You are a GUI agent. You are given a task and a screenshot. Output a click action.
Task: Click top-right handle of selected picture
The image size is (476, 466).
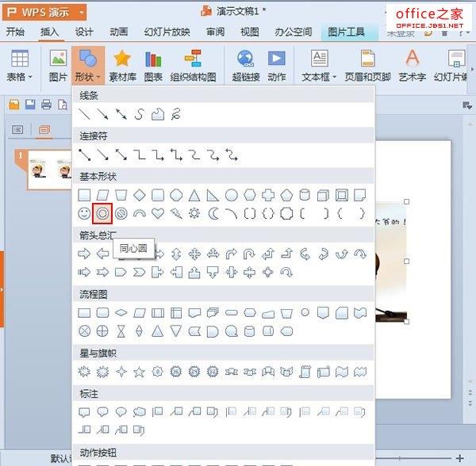coord(406,201)
